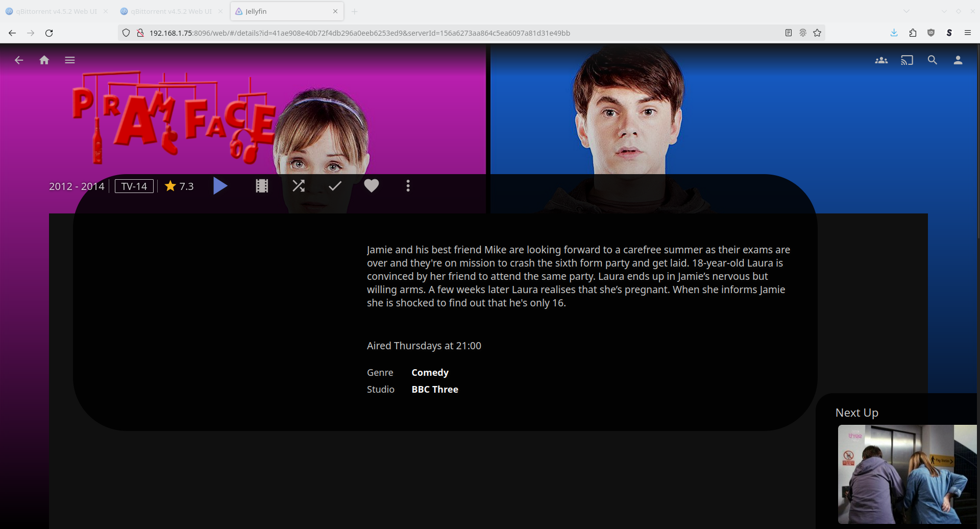The width and height of the screenshot is (980, 529).
Task: Open the Next Up episode thumbnail
Action: 906,474
